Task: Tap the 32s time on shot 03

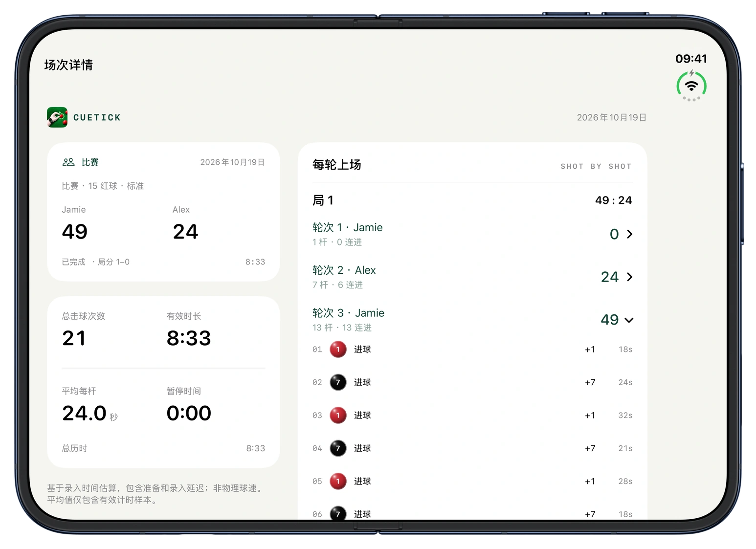Action: point(625,416)
